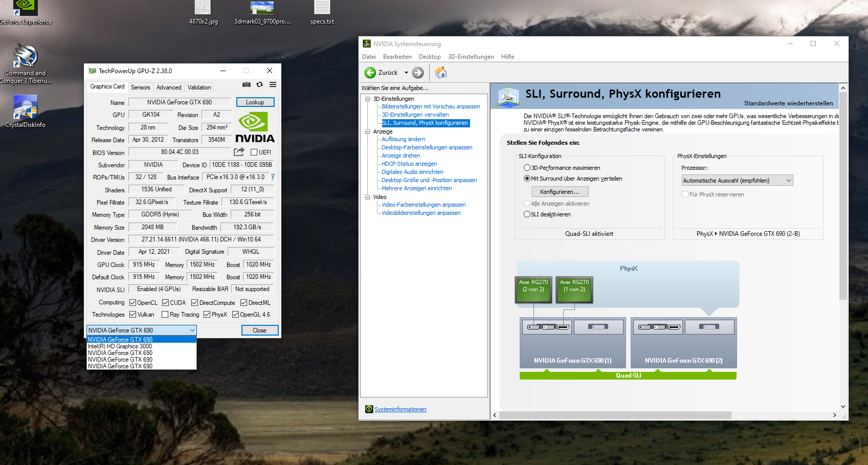Open the Zurück history dropdown arrow
This screenshot has height=465, width=868.
(406, 73)
